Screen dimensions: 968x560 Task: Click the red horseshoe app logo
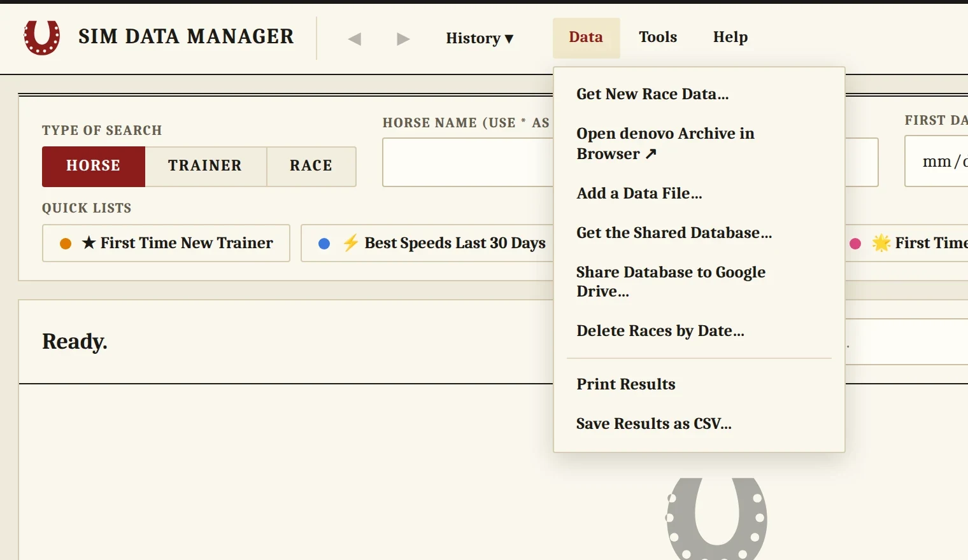coord(42,37)
